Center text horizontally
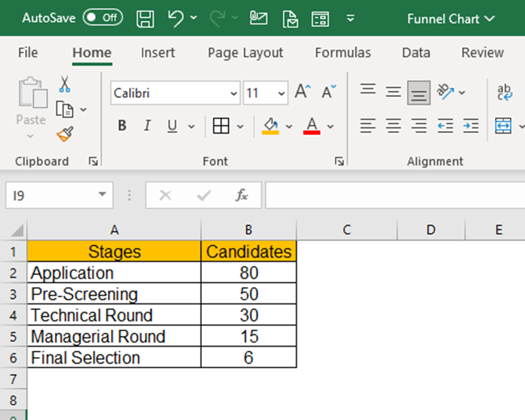The height and width of the screenshot is (420, 525). point(393,126)
